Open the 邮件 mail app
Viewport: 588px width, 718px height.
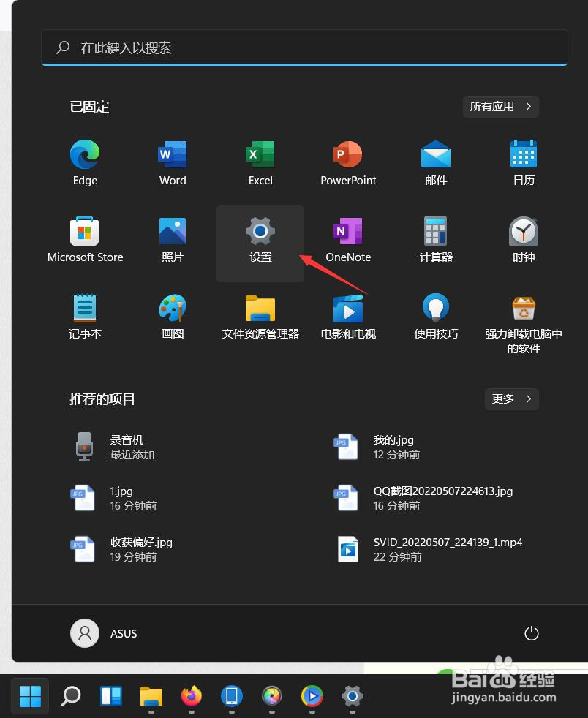click(x=436, y=164)
